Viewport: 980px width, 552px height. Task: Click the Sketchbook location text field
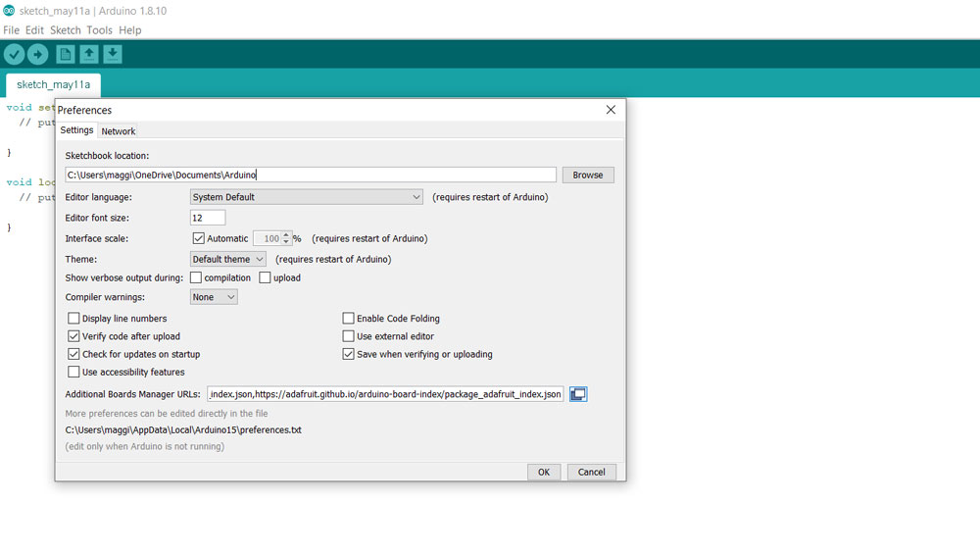click(x=311, y=176)
